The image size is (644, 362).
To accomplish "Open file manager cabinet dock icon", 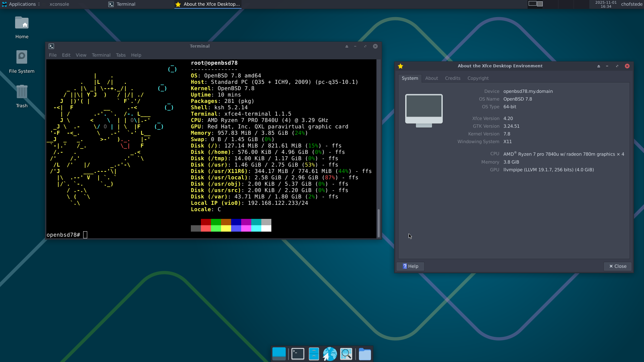I will pos(314,354).
